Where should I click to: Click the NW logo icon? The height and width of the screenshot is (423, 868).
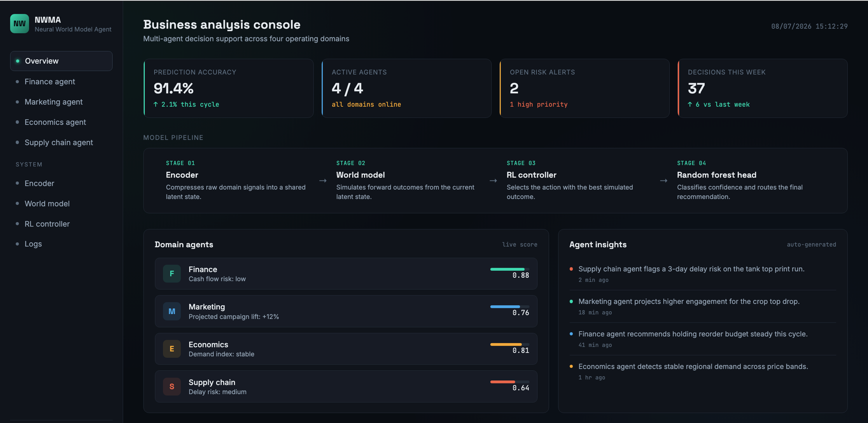pyautogui.click(x=19, y=24)
